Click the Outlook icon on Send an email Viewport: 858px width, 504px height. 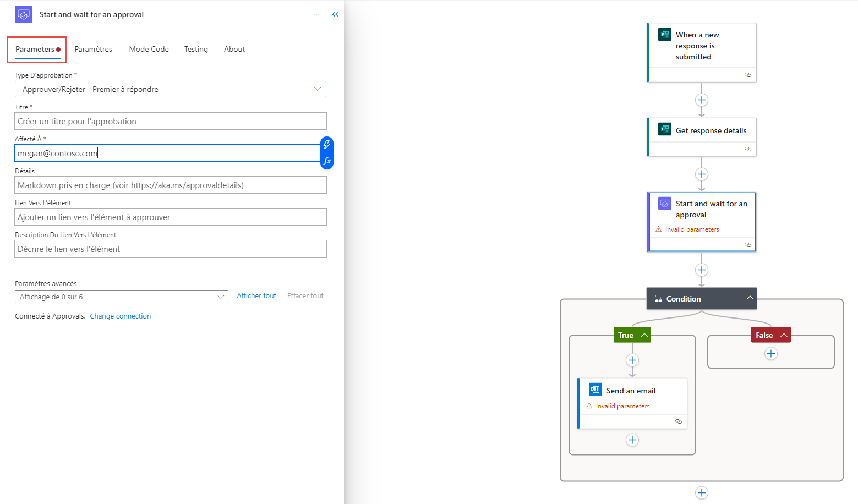[595, 390]
